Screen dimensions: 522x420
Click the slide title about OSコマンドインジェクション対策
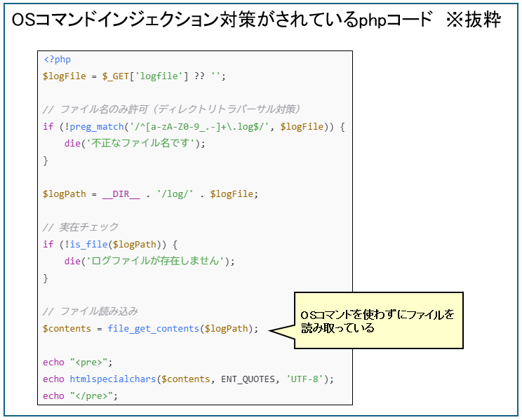click(256, 20)
